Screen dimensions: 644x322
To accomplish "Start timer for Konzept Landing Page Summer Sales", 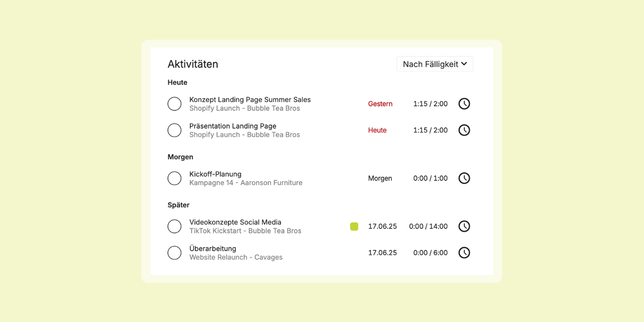I will click(464, 104).
